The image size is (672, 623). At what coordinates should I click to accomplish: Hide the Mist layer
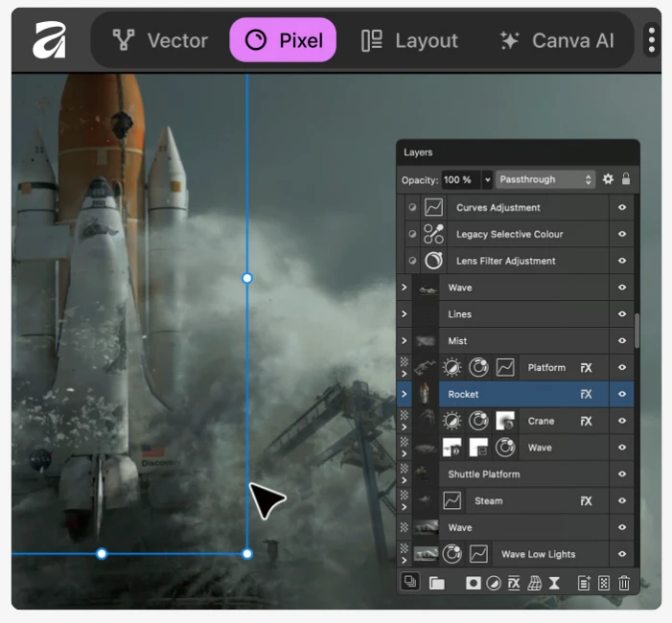click(x=622, y=340)
